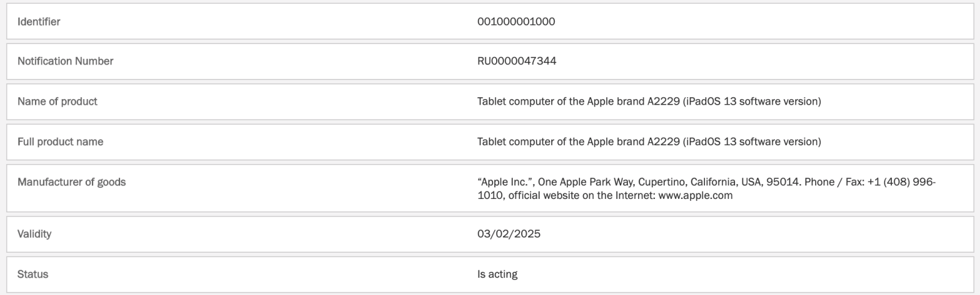Select the Name of product value text
980x295 pixels.
pos(649,102)
